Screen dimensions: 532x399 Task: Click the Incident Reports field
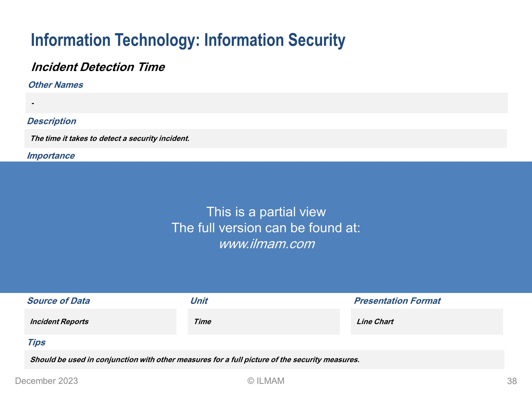(x=100, y=321)
